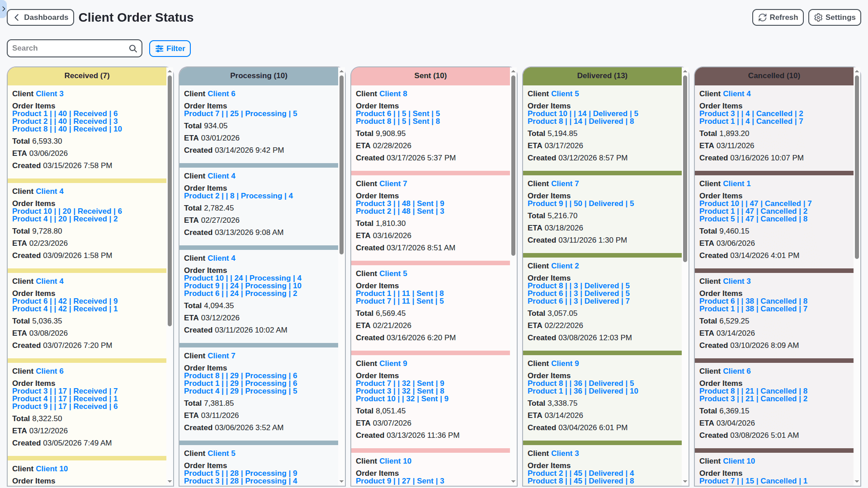
Task: Click the Refresh button
Action: (x=778, y=17)
